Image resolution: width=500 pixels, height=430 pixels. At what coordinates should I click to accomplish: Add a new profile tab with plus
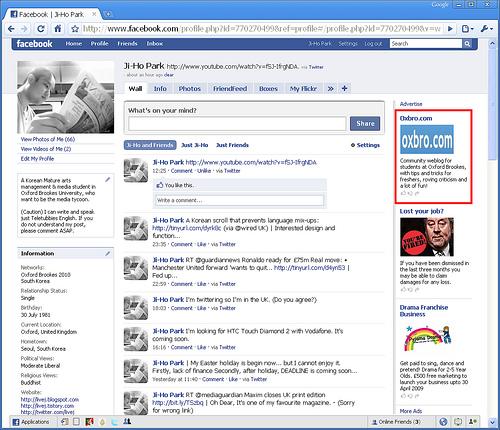pyautogui.click(x=344, y=89)
